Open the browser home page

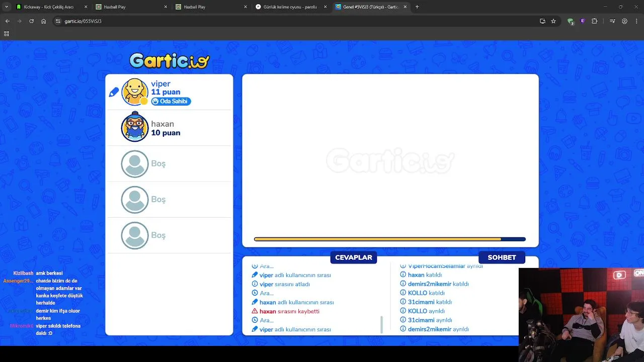point(43,21)
